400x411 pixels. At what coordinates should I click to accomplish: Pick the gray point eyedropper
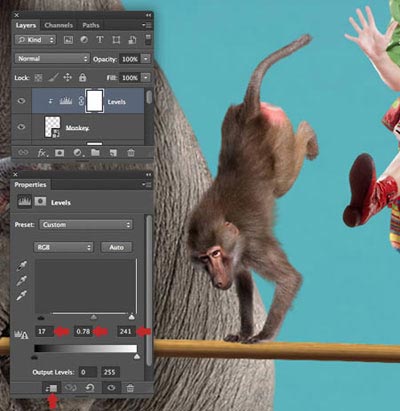click(22, 281)
